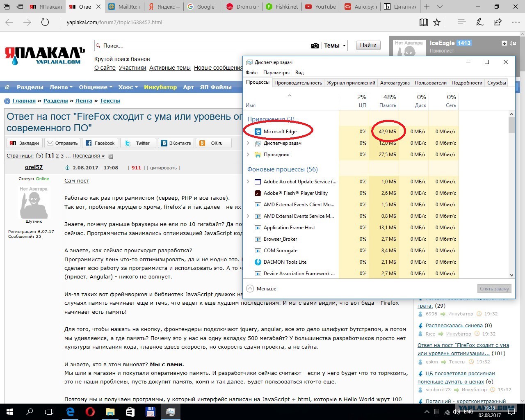Open taskbar search magnifier
525x420 pixels.
pyautogui.click(x=30, y=411)
